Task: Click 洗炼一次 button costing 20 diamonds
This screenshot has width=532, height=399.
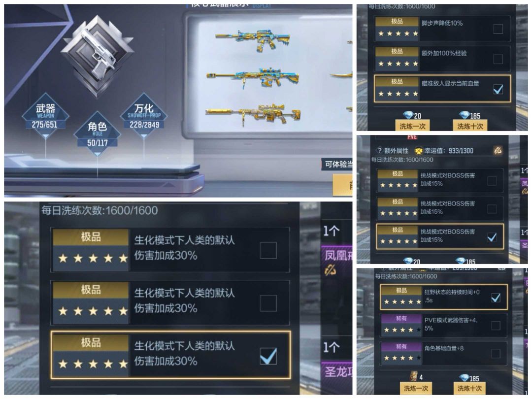Action: tap(412, 126)
